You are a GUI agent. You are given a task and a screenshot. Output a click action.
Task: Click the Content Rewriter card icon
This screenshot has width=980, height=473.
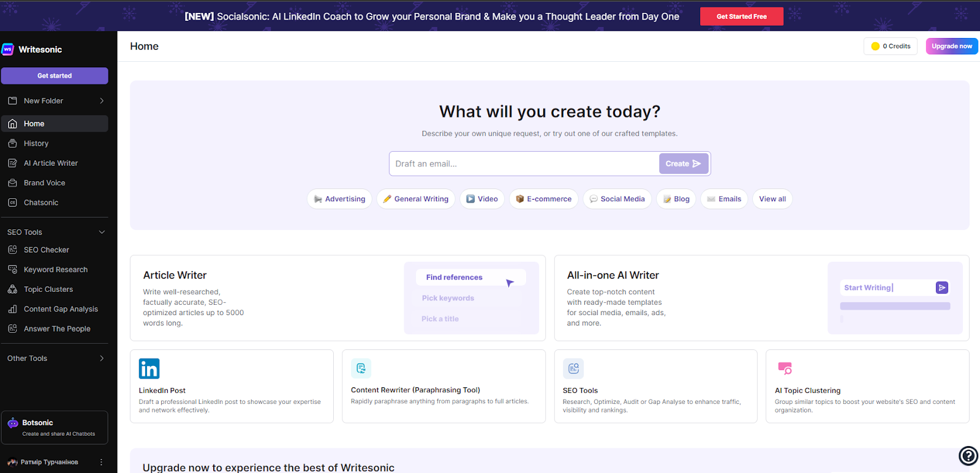[361, 368]
